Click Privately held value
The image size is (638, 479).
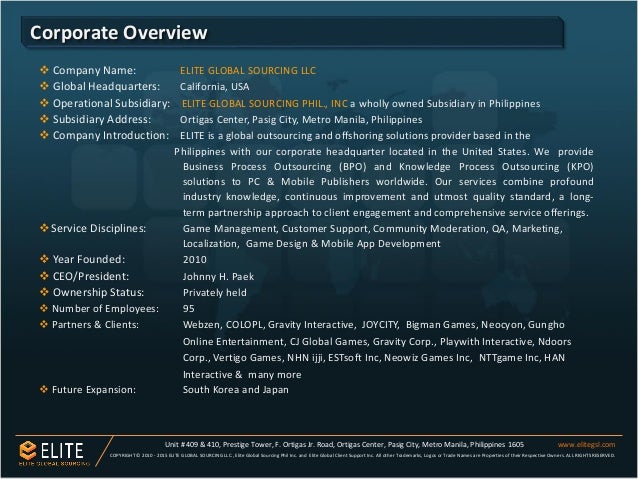pyautogui.click(x=214, y=293)
